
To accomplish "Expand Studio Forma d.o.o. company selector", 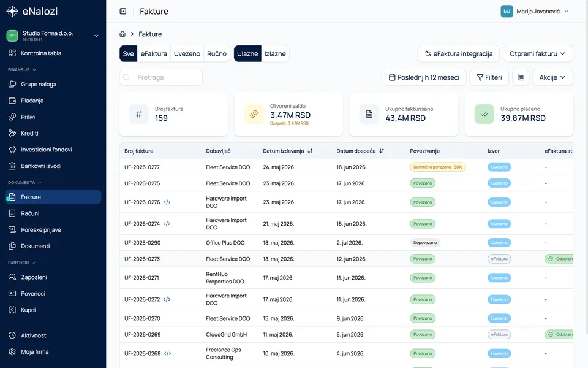I will coord(53,36).
